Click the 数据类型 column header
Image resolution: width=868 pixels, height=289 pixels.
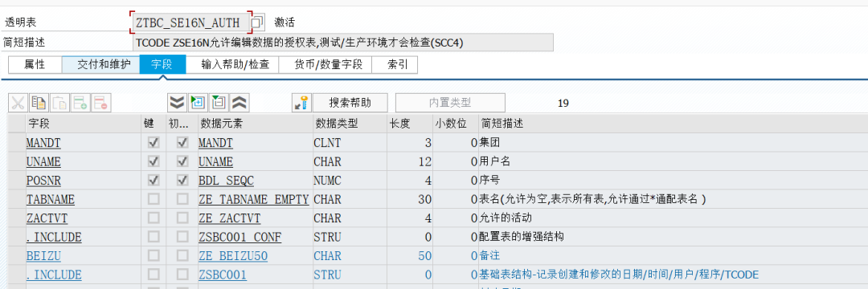point(350,124)
